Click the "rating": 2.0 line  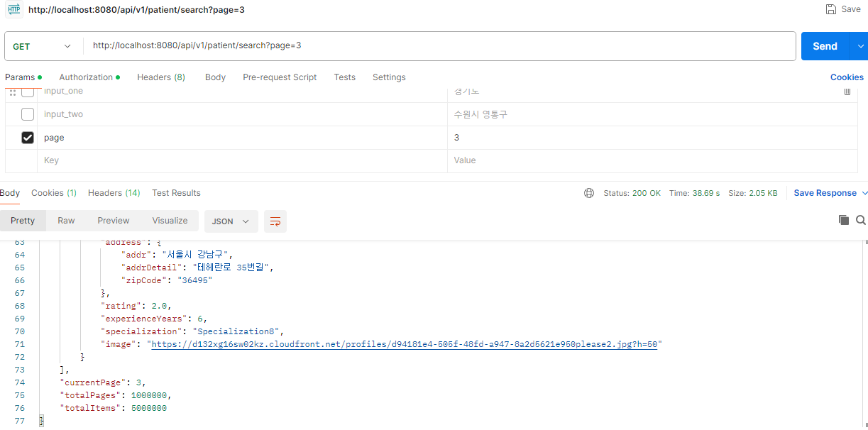(x=136, y=306)
